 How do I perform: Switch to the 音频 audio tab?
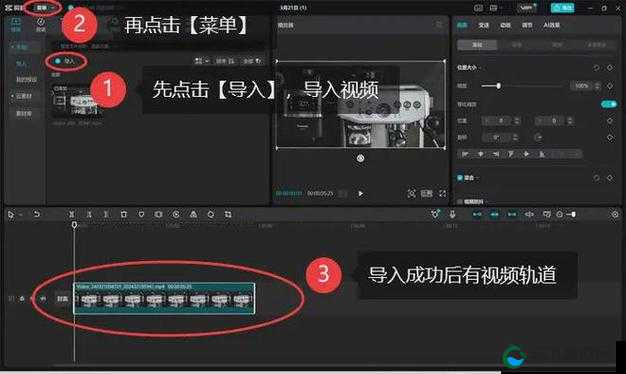[x=40, y=25]
